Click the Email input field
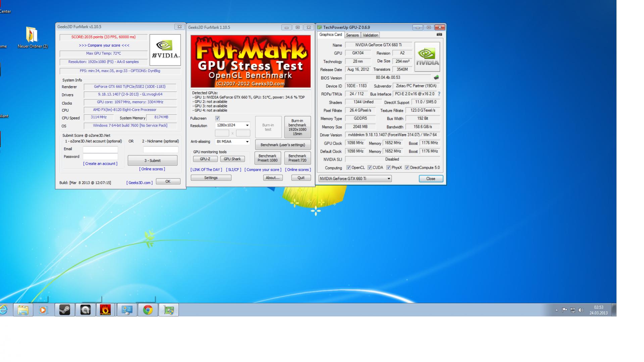This screenshot has width=644, height=362. pyautogui.click(x=100, y=149)
